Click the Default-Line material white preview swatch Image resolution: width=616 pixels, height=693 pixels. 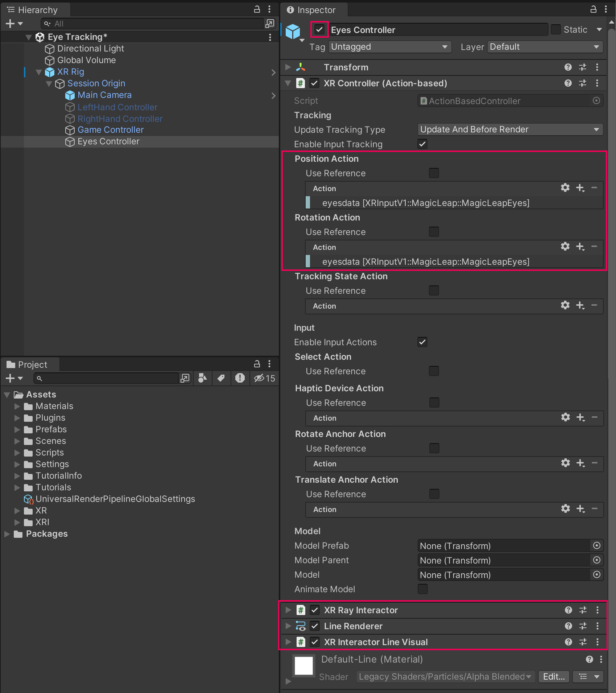tap(304, 666)
